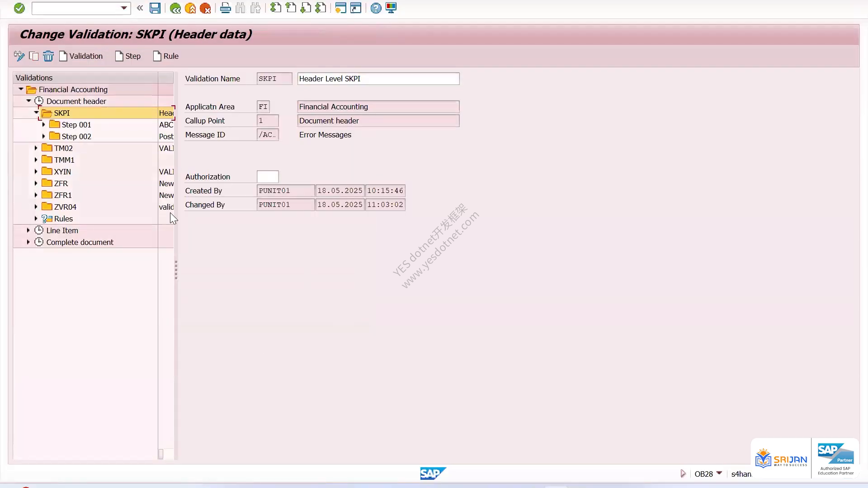Screen dimensions: 868x488
Task: Click the SAP logo at bottom
Action: tap(433, 473)
